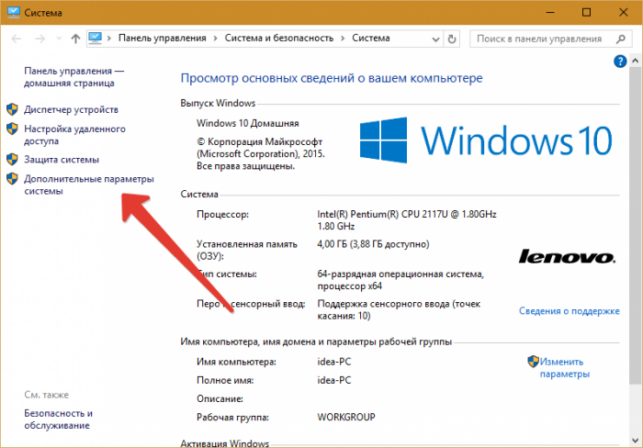Close the 'Система' window
This screenshot has width=643, height=448.
(x=623, y=12)
